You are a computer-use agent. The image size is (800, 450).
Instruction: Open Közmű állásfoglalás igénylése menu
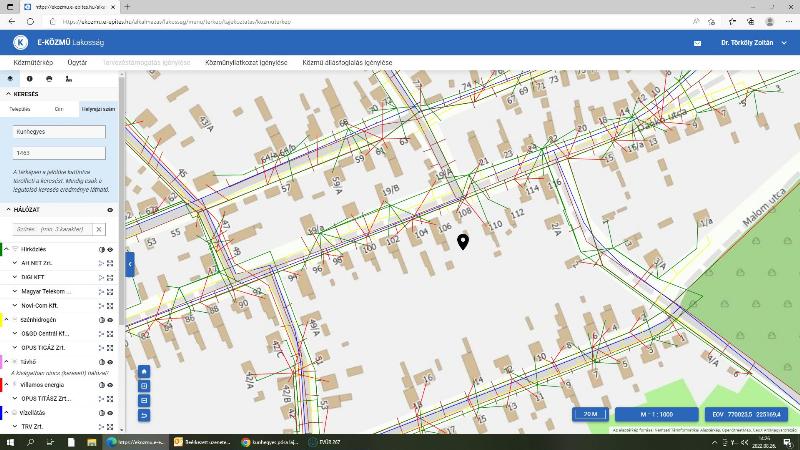347,62
